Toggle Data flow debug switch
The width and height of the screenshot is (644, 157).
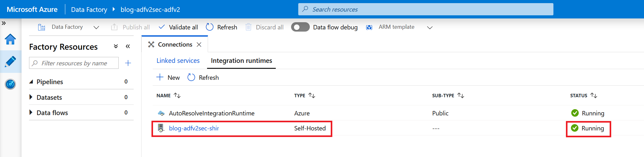(x=300, y=27)
